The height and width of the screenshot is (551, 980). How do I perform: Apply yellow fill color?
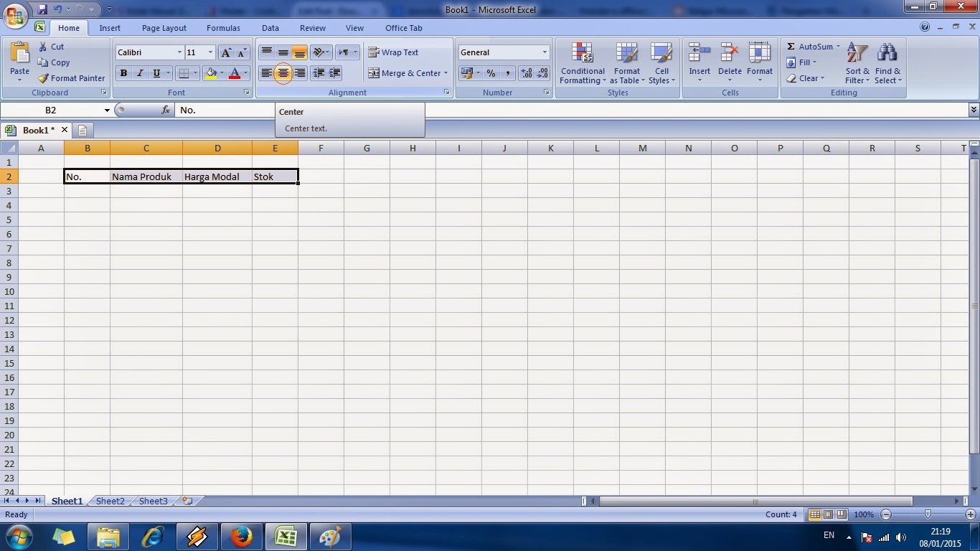(x=211, y=73)
